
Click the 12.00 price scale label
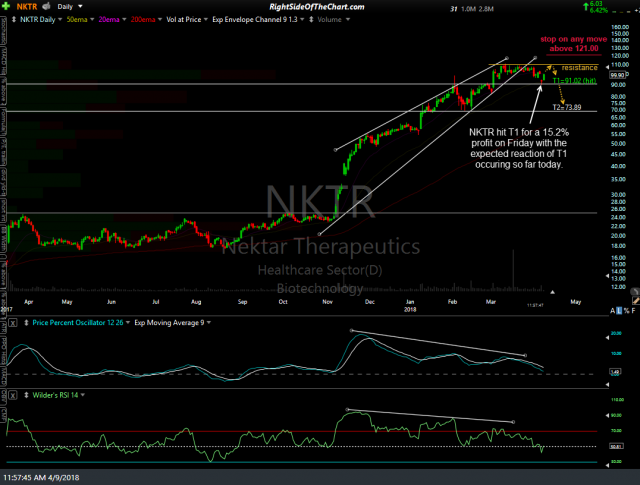tap(618, 287)
